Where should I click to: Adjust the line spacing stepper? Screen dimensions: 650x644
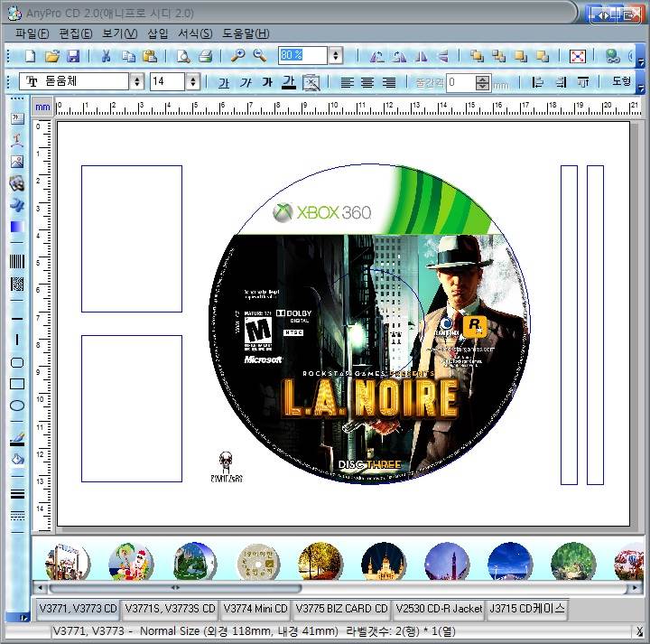[482, 82]
